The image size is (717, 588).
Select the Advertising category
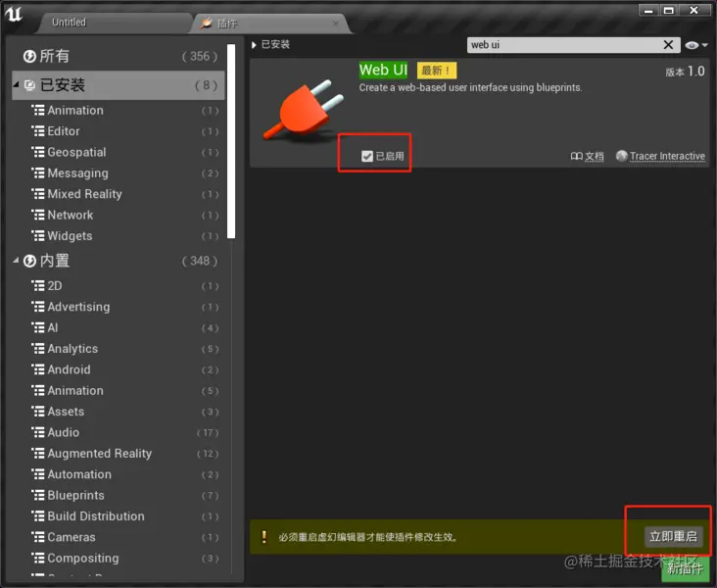(x=119, y=307)
